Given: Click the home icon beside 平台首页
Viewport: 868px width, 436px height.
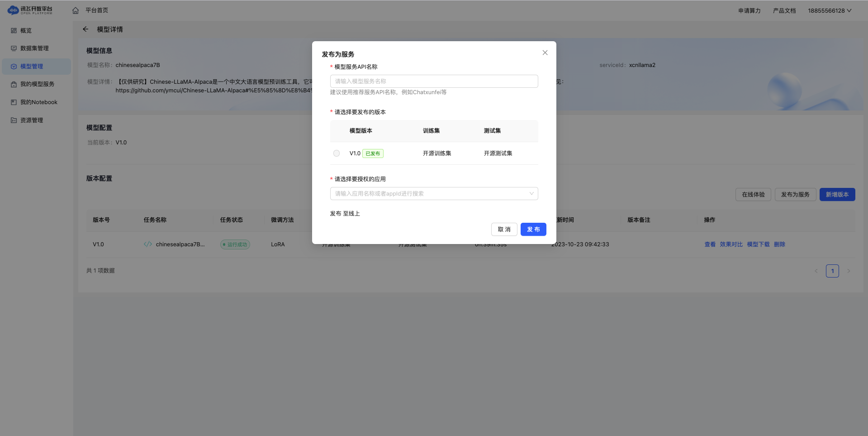Looking at the screenshot, I should pyautogui.click(x=76, y=10).
